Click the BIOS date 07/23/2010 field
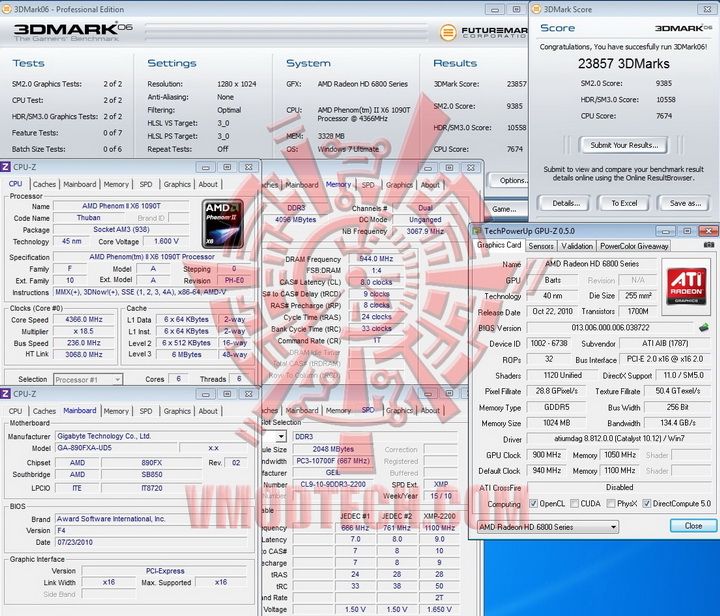The width and height of the screenshot is (720, 616). (151, 542)
